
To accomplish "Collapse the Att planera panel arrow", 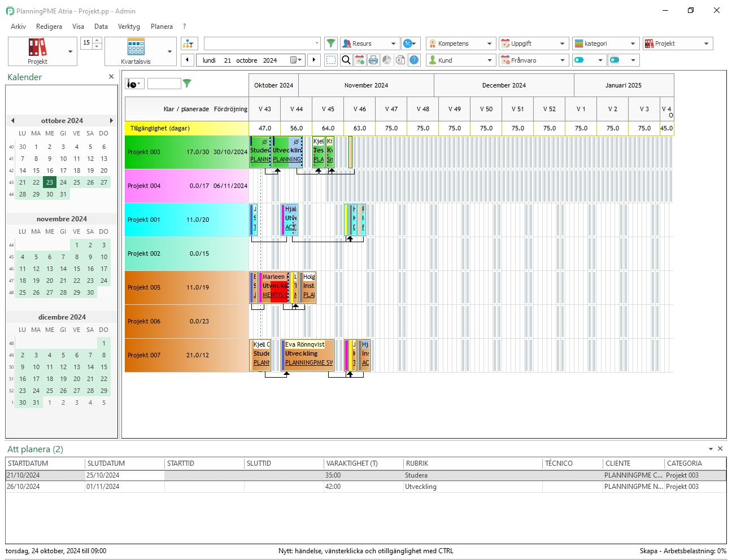I will pos(711,449).
